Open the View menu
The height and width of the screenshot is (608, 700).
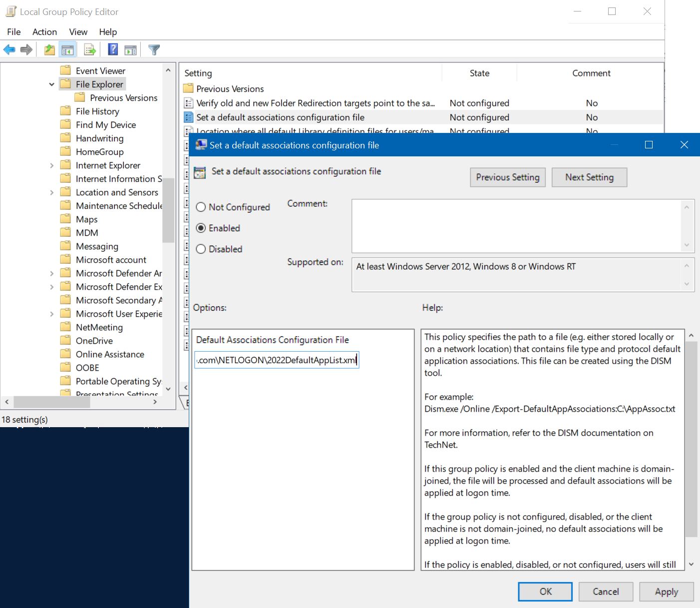78,31
